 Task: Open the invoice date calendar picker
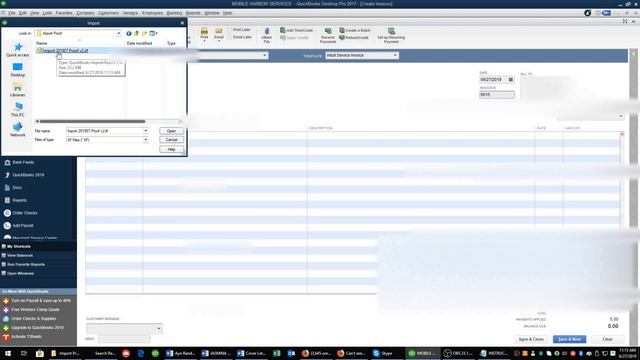(x=511, y=80)
